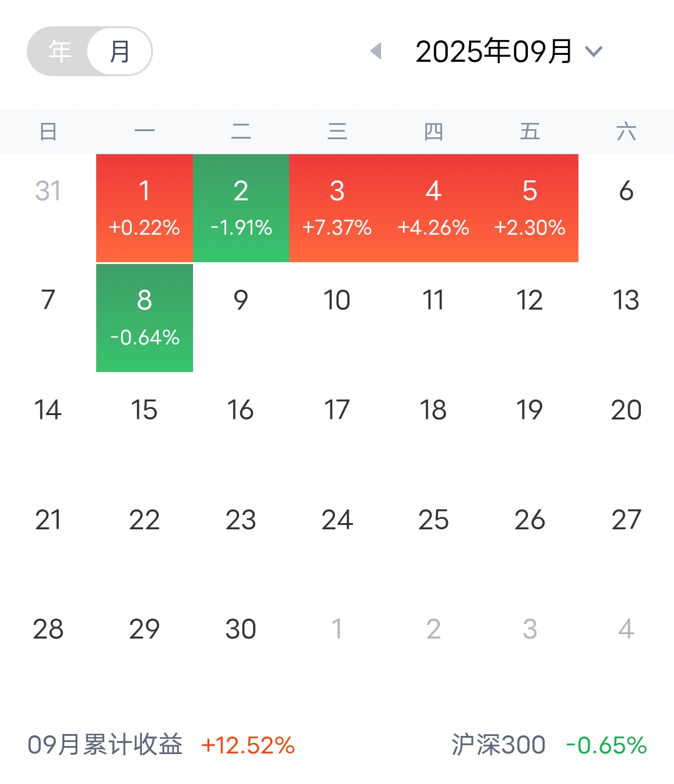Open September 3 showing +7.37%

pyautogui.click(x=337, y=208)
